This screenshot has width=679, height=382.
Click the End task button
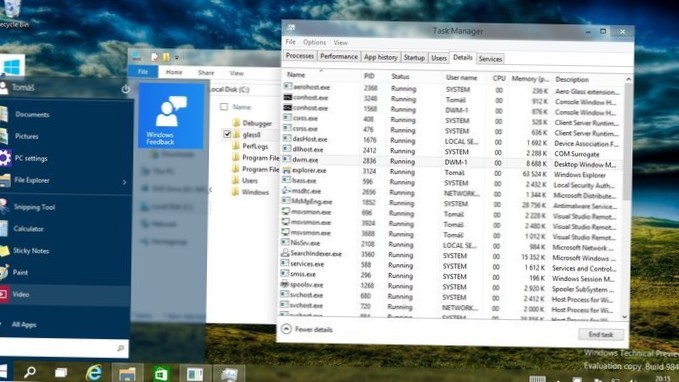(601, 334)
